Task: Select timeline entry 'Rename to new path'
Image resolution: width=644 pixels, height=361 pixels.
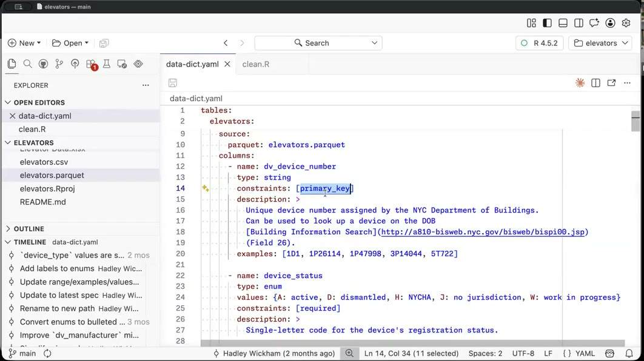Action: tap(58, 308)
